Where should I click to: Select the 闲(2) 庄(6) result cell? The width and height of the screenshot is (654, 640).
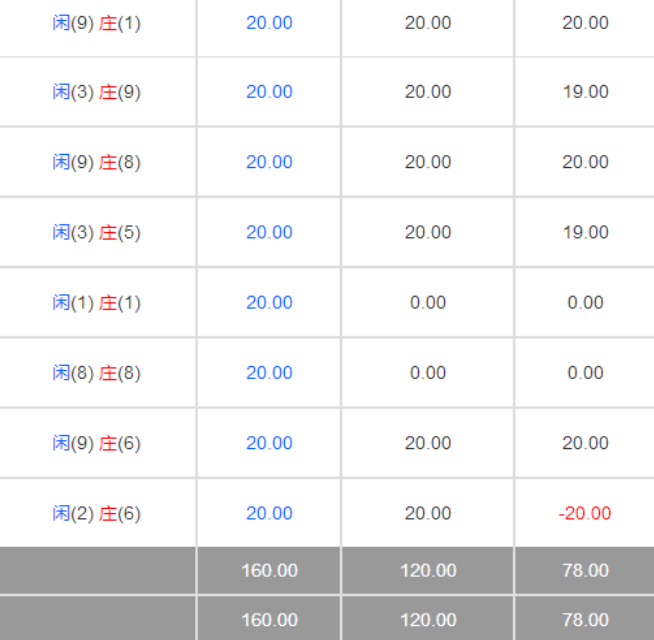click(x=97, y=513)
